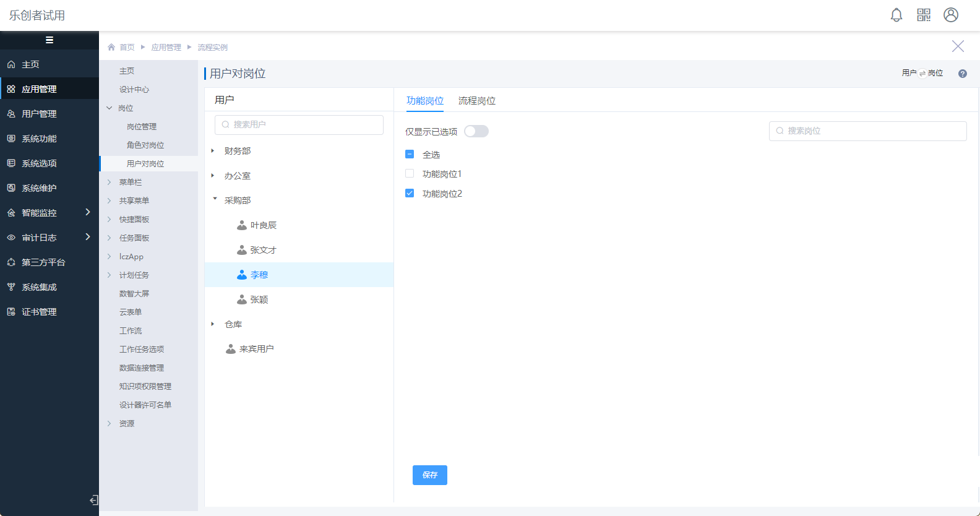The width and height of the screenshot is (980, 516).
Task: Click the help question mark icon
Action: point(963,74)
